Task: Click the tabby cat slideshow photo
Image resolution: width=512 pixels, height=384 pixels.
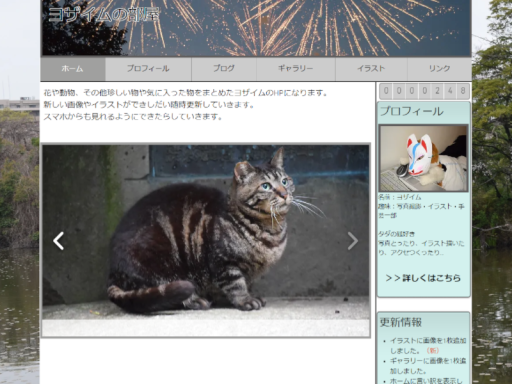Action: click(206, 241)
